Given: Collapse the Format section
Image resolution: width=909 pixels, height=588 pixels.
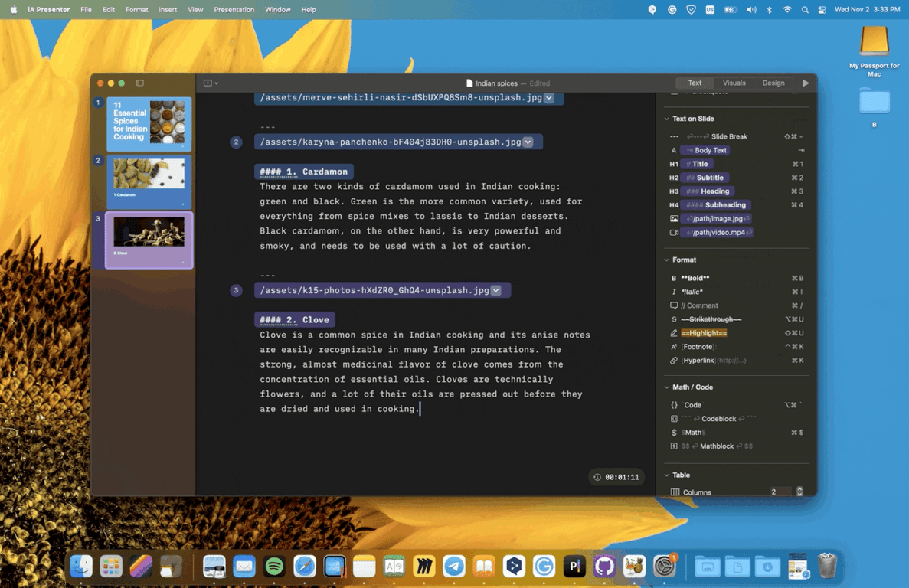Looking at the screenshot, I should coord(667,260).
